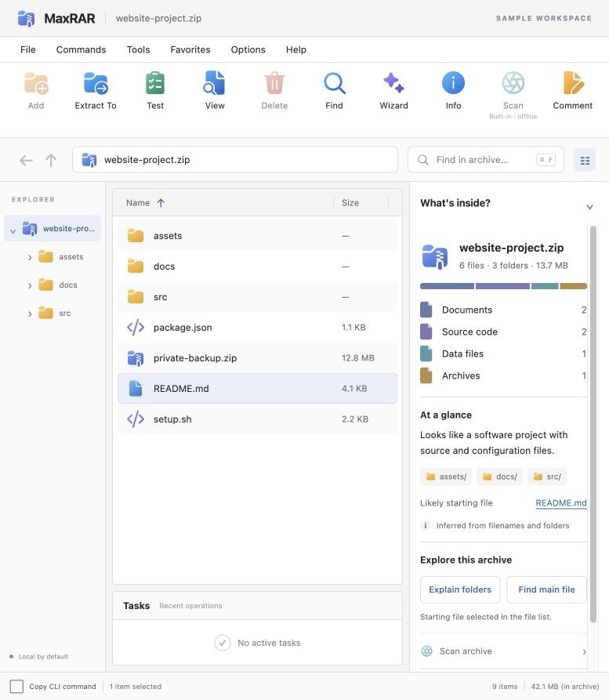Click the assets/ folder chip
609x700 pixels.
tap(446, 477)
